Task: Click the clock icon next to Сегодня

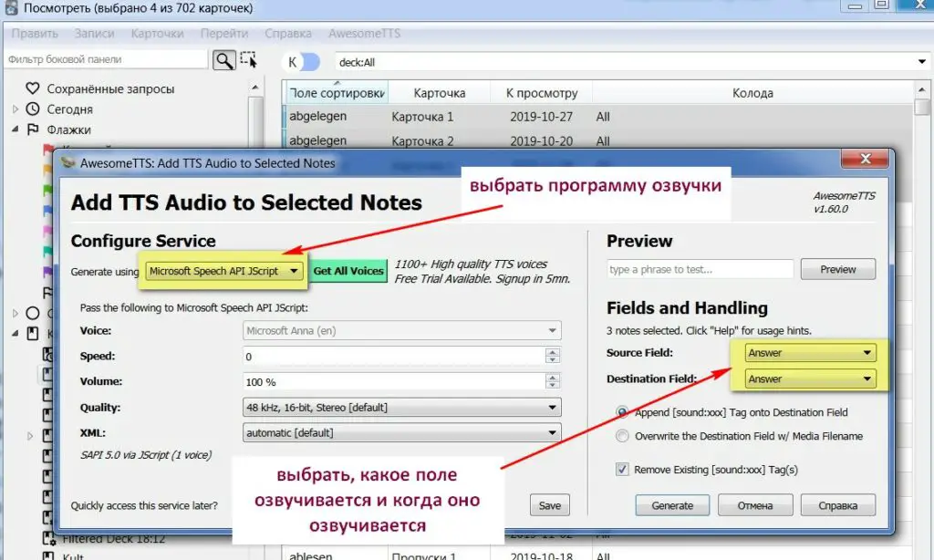Action: click(32, 109)
